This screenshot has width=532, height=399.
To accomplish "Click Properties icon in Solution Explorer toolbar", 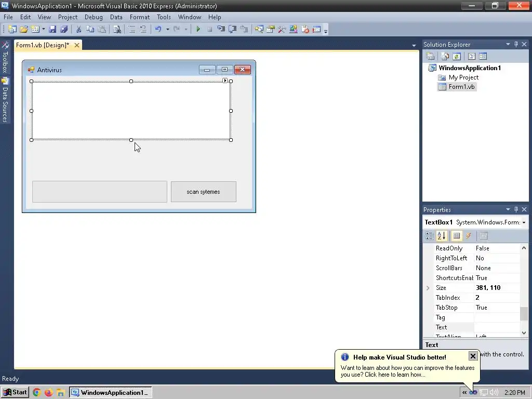I will click(x=430, y=56).
